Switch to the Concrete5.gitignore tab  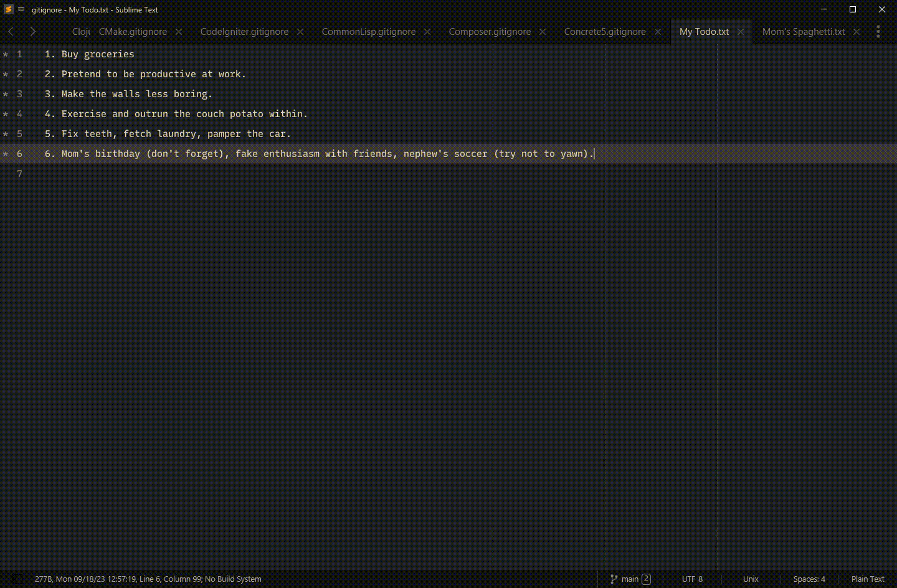(605, 32)
